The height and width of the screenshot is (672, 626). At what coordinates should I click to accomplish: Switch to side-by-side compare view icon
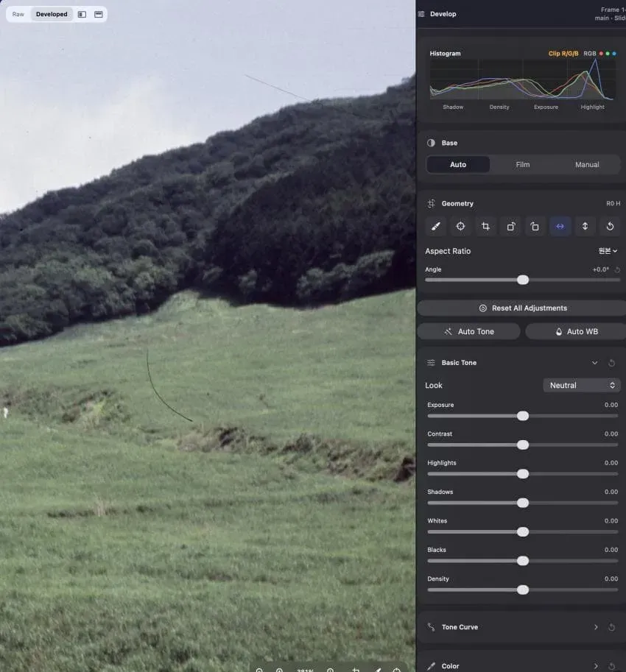82,14
